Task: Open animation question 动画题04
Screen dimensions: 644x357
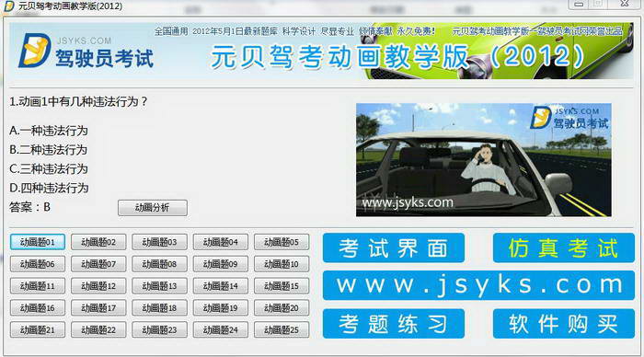Action: (221, 242)
